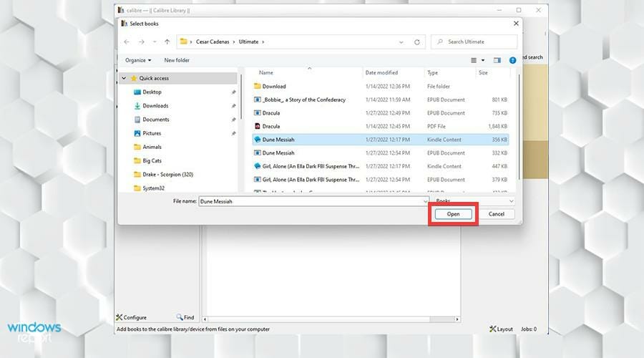
Task: Open recent locations dropdown arrow
Action: 155,42
